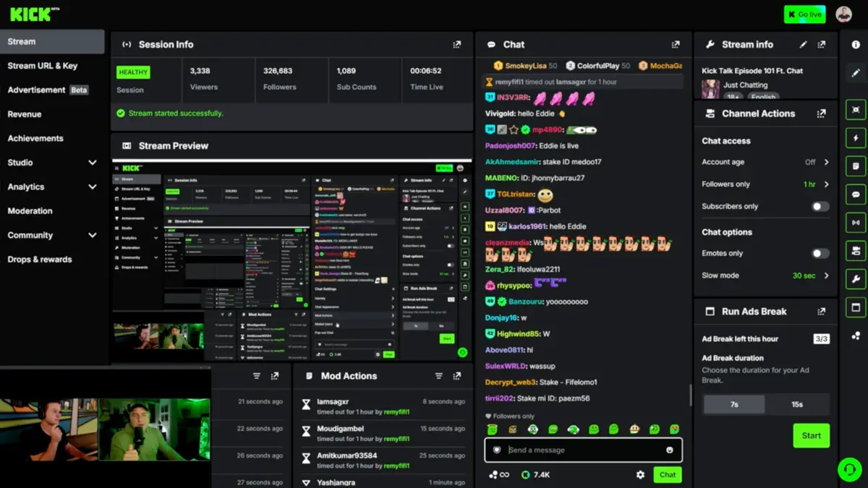This screenshot has height=488, width=868.
Task: Toggle Subscribers only chat switch
Action: [820, 207]
